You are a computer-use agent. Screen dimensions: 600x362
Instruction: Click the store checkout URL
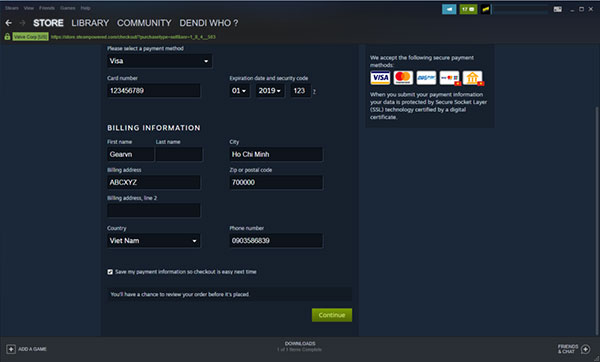[x=133, y=37]
